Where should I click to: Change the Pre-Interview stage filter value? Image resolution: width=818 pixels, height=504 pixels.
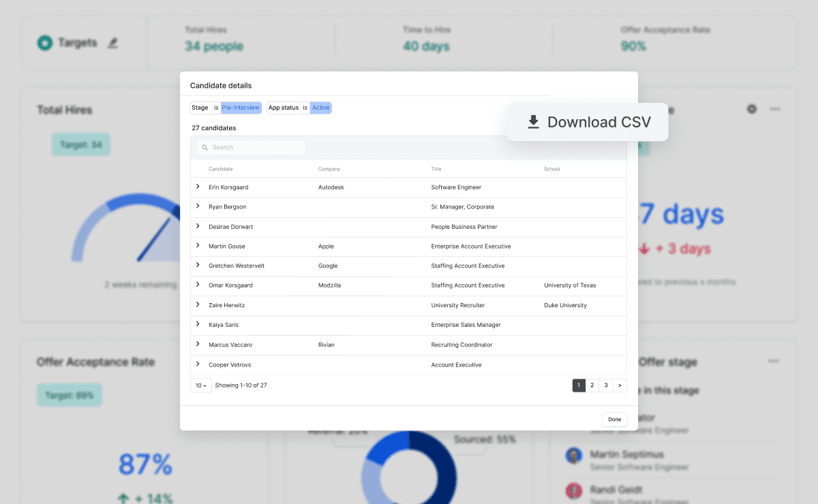(241, 108)
